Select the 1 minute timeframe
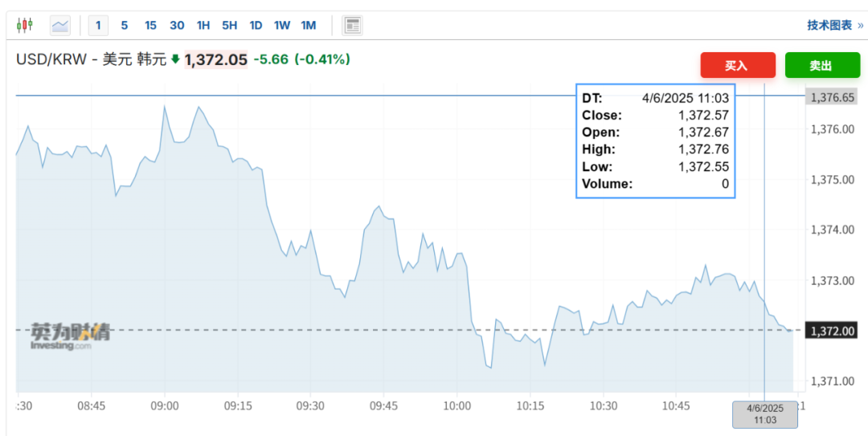 point(98,25)
